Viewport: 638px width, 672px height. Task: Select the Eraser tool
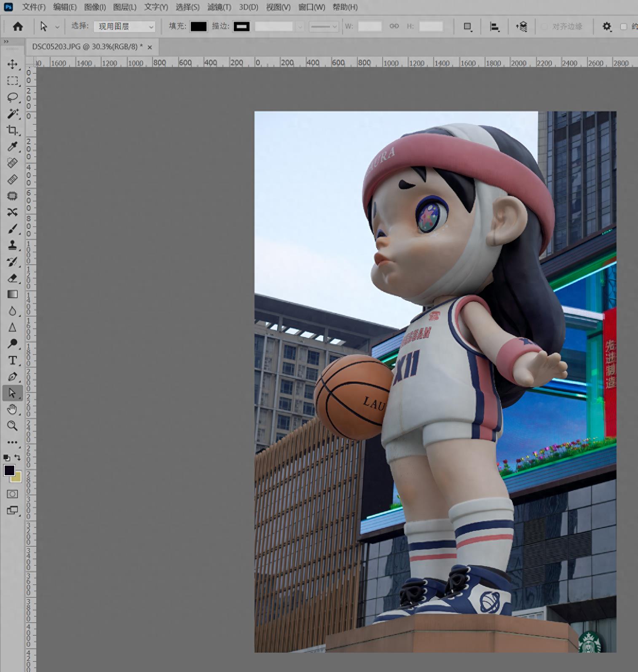click(12, 278)
